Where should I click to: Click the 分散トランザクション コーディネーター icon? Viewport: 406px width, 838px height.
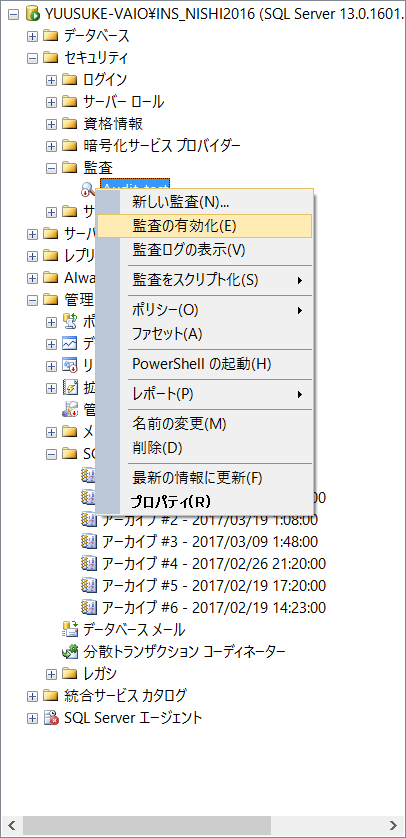click(x=70, y=651)
